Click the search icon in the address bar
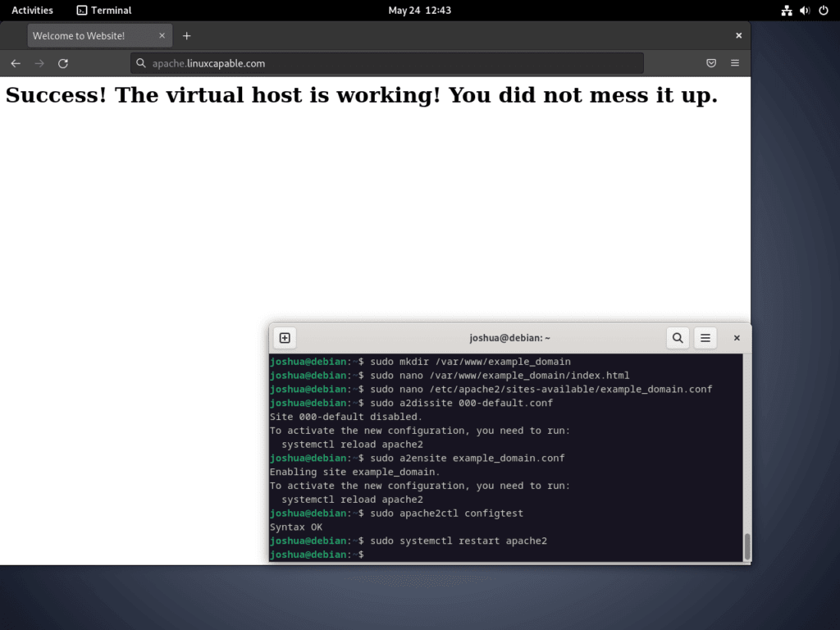 coord(139,62)
